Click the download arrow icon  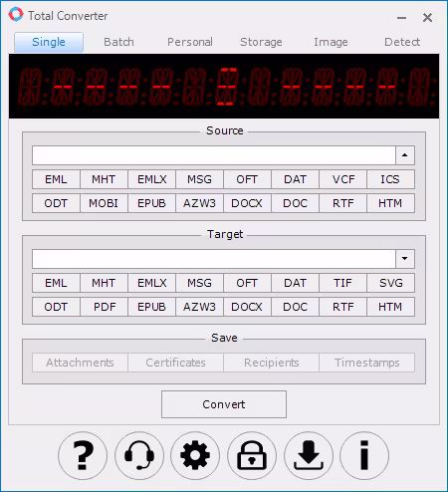tap(309, 455)
